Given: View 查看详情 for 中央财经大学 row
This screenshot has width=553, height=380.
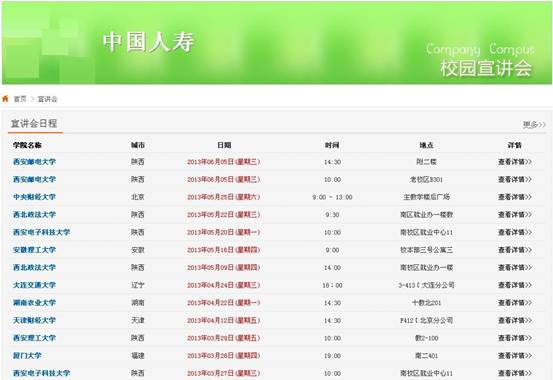Looking at the screenshot, I should (515, 197).
